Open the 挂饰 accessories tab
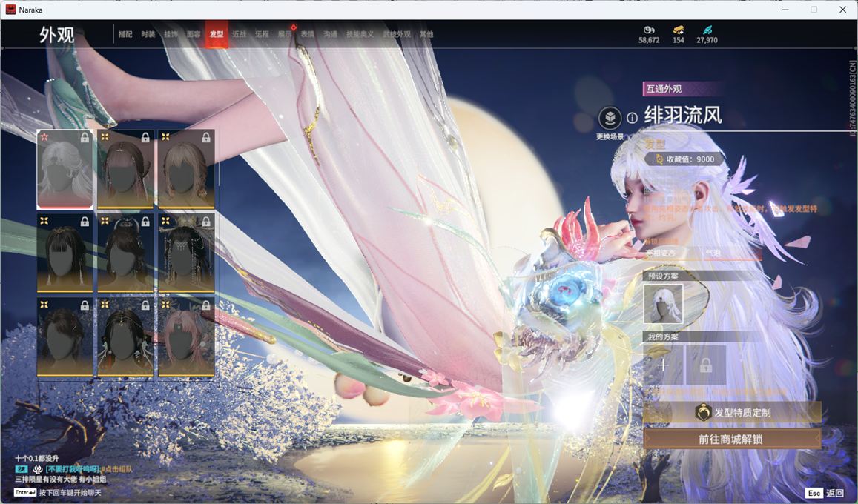This screenshot has width=858, height=504. 171,34
